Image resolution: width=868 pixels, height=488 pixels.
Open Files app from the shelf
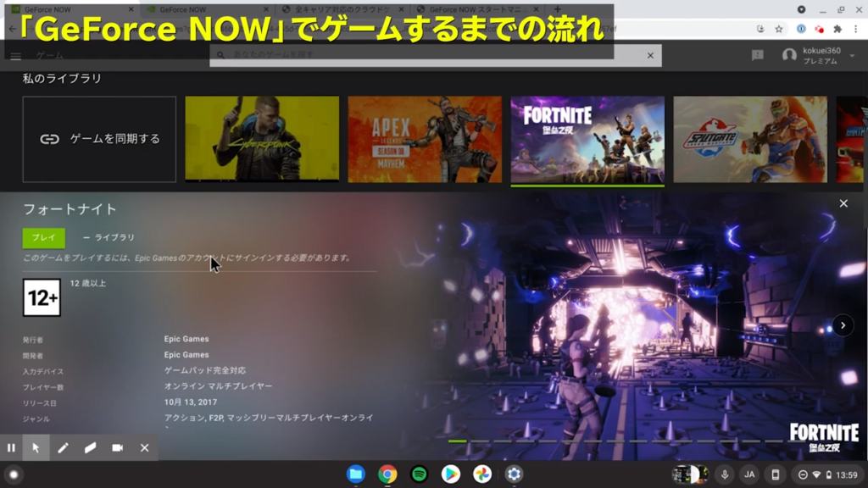[355, 474]
